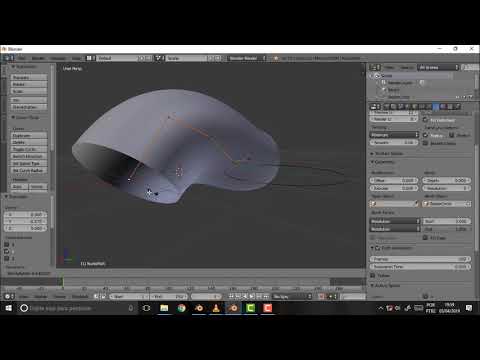Image resolution: width=480 pixels, height=360 pixels.
Task: Open VLC media player from the taskbar
Action: [216, 308]
